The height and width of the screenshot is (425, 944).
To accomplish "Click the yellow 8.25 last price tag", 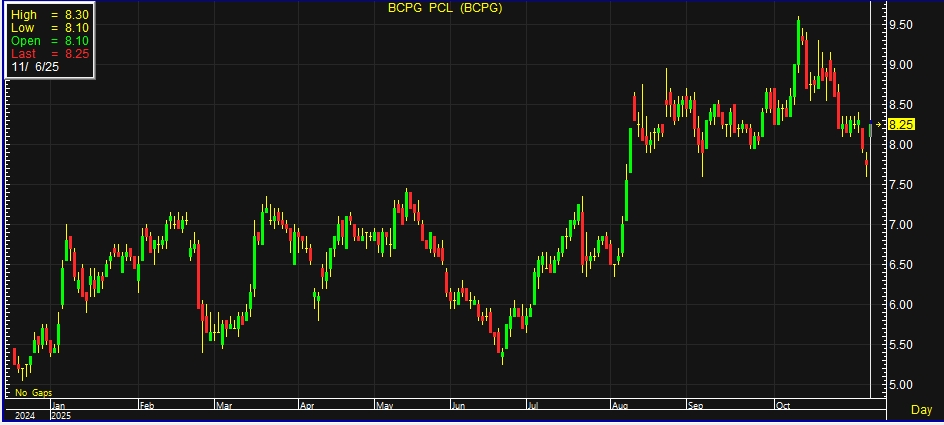I will click(x=901, y=124).
